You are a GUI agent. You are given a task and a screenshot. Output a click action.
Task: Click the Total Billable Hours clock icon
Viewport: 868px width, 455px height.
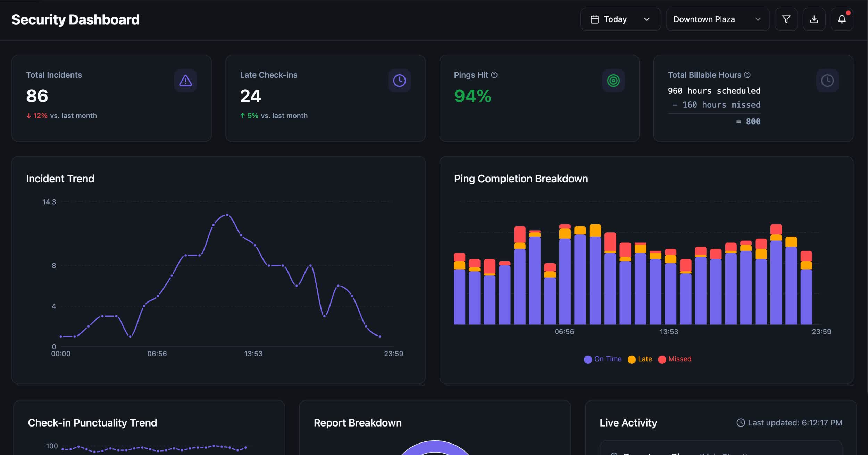click(827, 81)
